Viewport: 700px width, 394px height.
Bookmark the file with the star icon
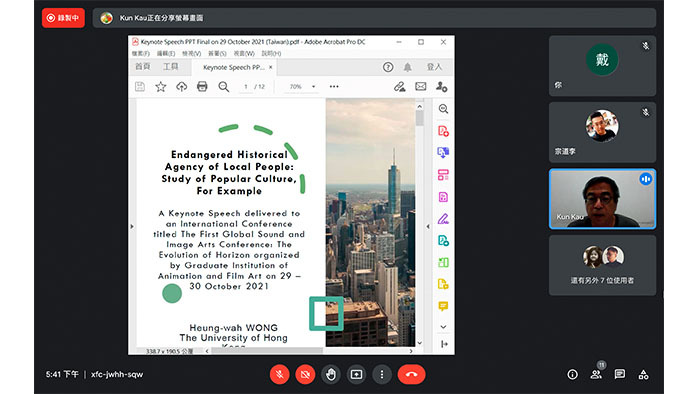(161, 87)
